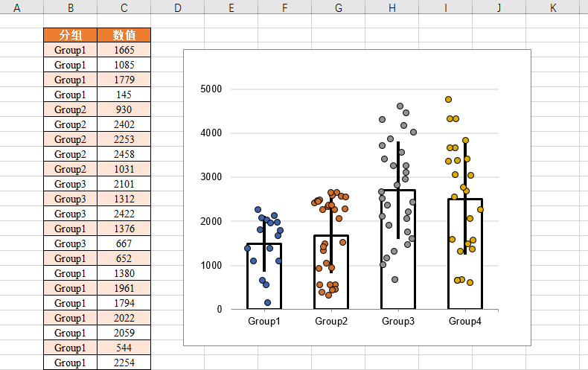
Task: Select cell with value 667
Action: [124, 243]
